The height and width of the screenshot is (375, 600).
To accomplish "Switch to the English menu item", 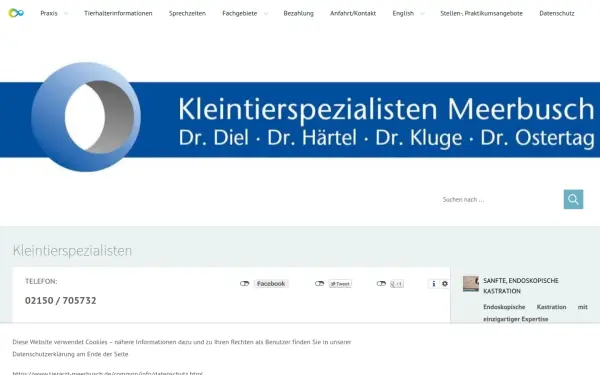I will 403,13.
